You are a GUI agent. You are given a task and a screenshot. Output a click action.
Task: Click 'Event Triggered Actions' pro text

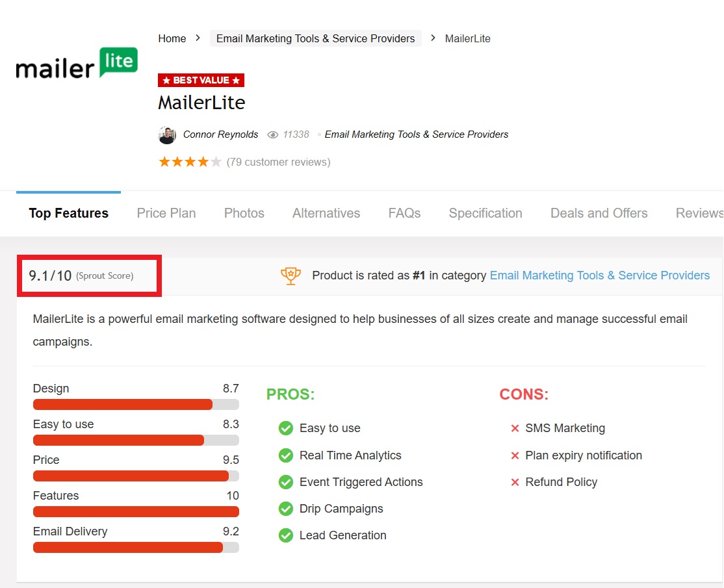tap(361, 482)
